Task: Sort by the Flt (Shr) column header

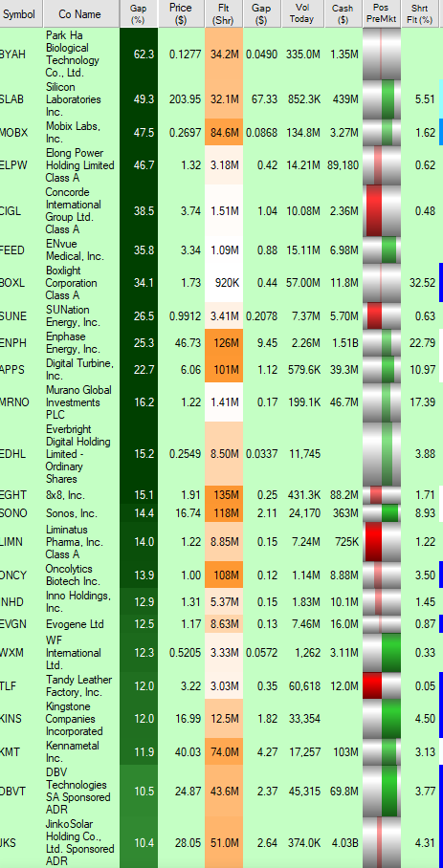Action: pyautogui.click(x=224, y=13)
